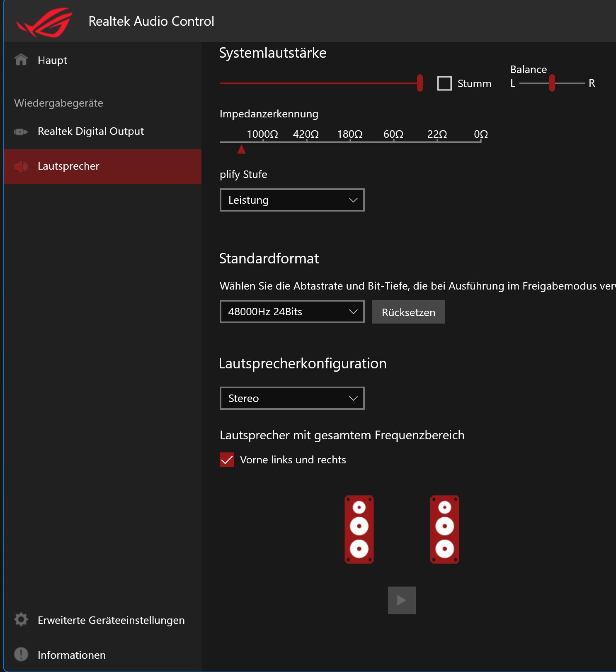Viewport: 616px width, 672px height.
Task: Click the 420Ω impedance label
Action: pos(306,134)
